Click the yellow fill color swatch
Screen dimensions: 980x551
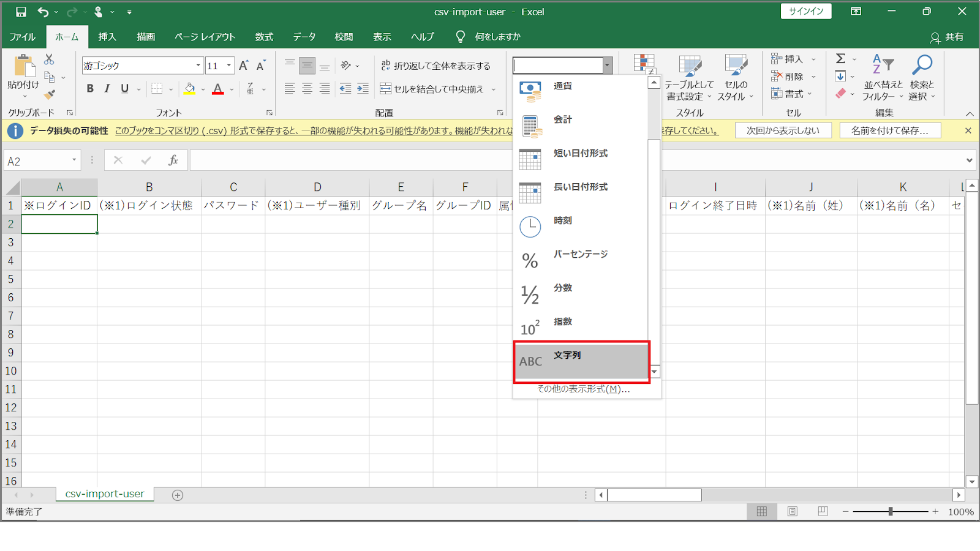(x=190, y=88)
